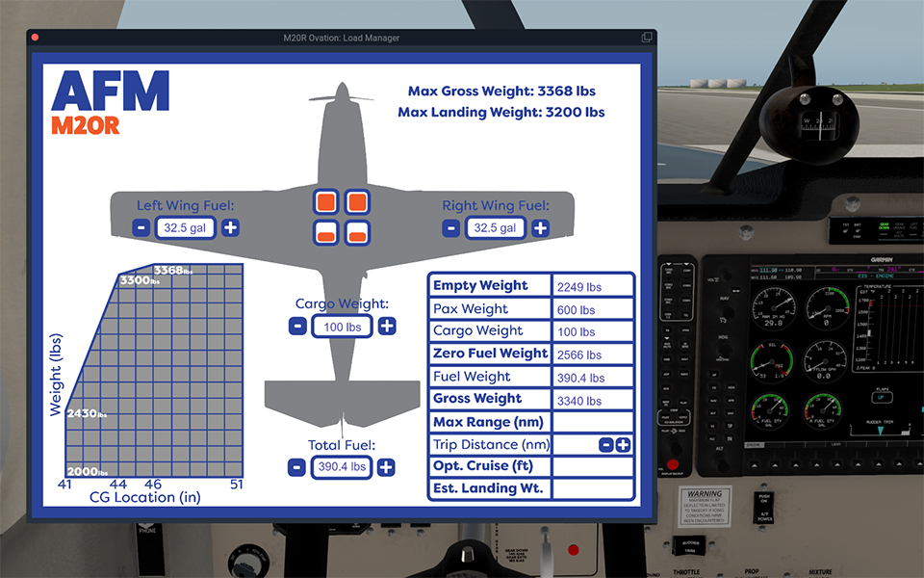Screen dimensions: 924x578
Task: Click the Max Gross Weight: 3368 lbs text
Action: click(x=501, y=92)
